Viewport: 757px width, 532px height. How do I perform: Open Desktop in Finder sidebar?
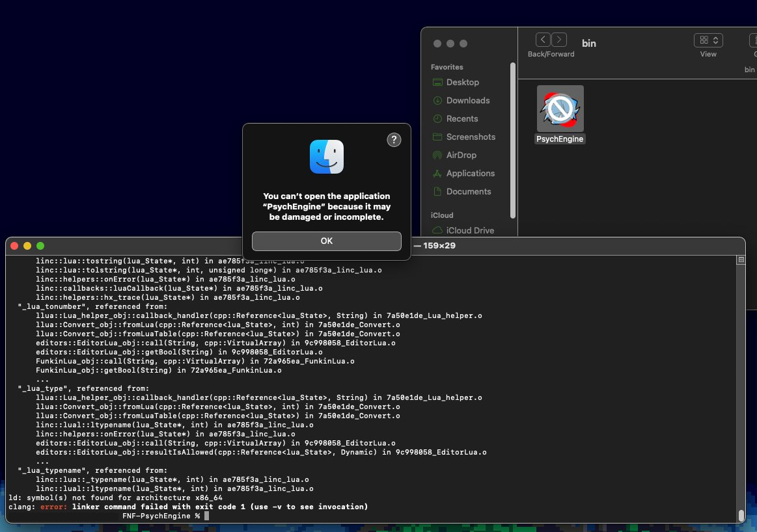coord(463,82)
